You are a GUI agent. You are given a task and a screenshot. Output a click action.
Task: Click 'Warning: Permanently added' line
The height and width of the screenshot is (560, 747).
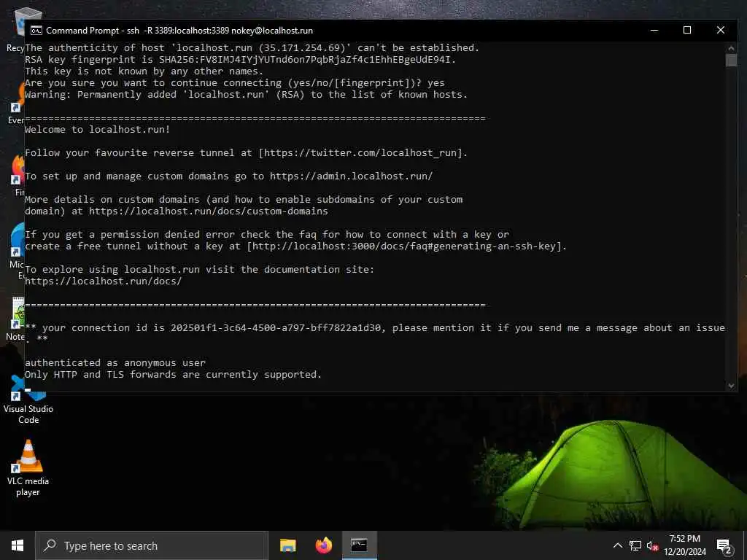tap(247, 94)
